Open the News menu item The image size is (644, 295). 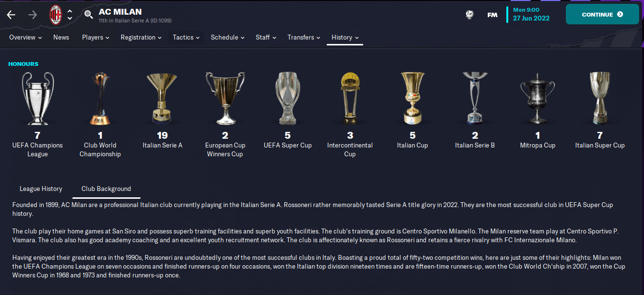coord(61,38)
